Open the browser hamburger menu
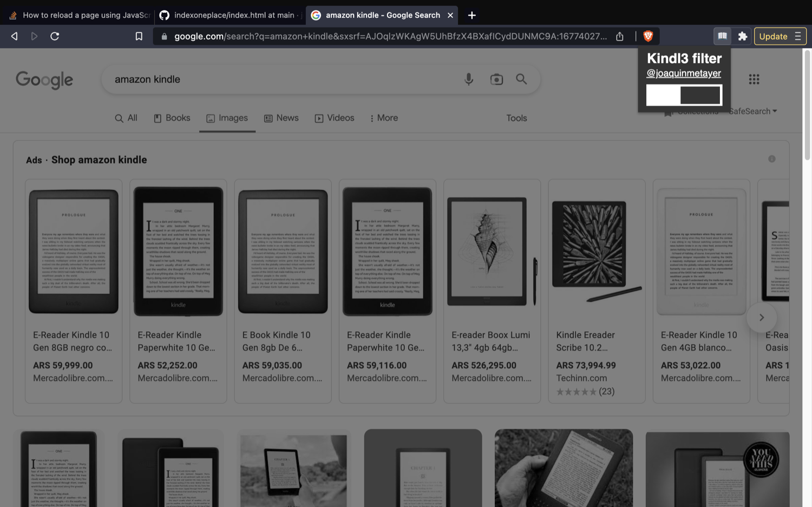This screenshot has width=812, height=507. click(x=798, y=36)
